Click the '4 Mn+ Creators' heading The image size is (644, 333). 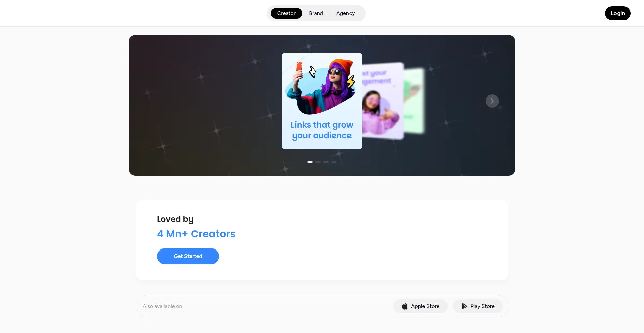(196, 234)
